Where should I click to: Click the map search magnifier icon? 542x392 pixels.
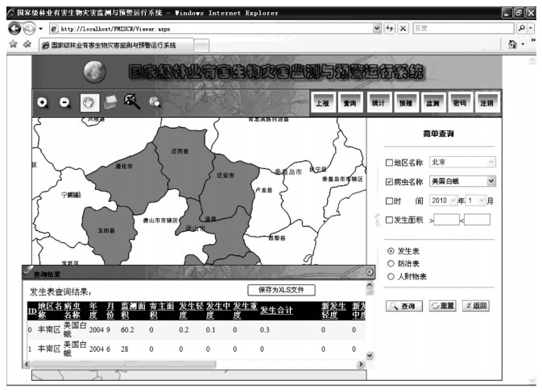pos(155,103)
